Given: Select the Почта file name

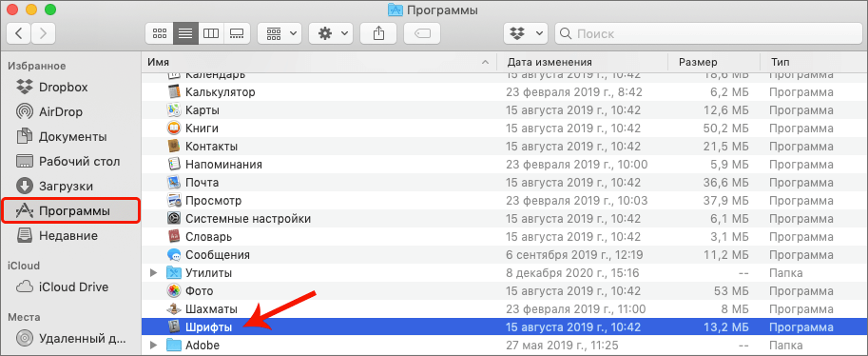Looking at the screenshot, I should (203, 183).
